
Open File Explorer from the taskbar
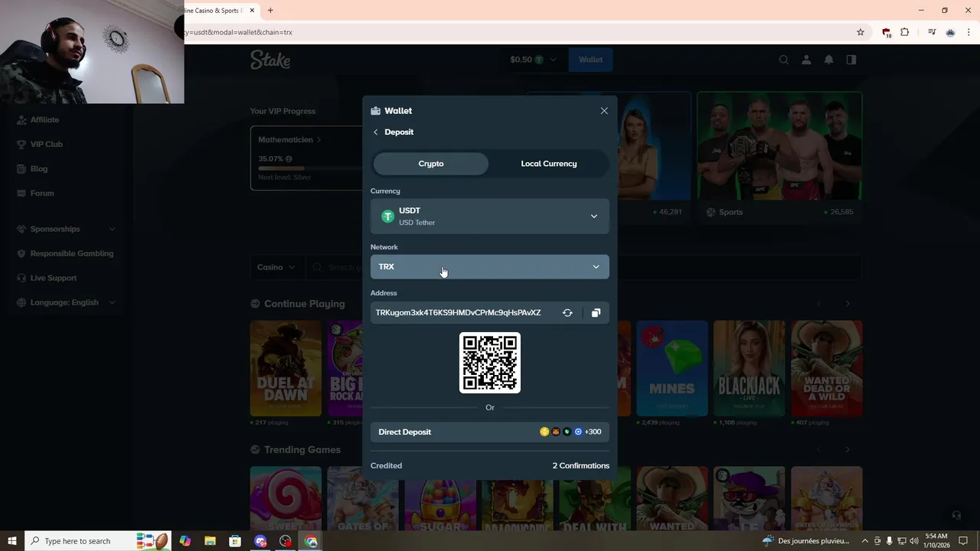tap(210, 541)
